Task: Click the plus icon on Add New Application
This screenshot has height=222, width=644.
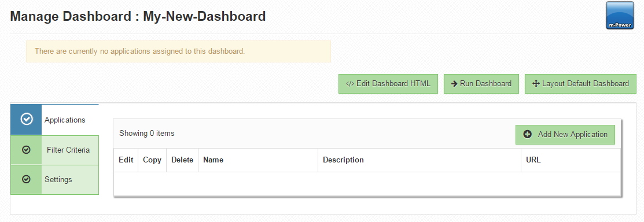Action: pyautogui.click(x=528, y=134)
